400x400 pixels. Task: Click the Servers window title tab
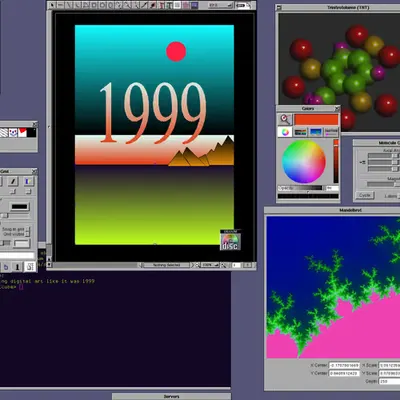[171, 396]
